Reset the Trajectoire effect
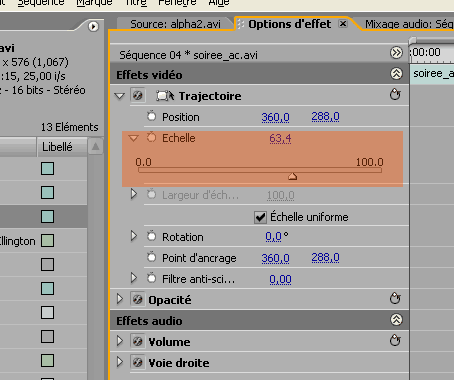 [x=395, y=95]
